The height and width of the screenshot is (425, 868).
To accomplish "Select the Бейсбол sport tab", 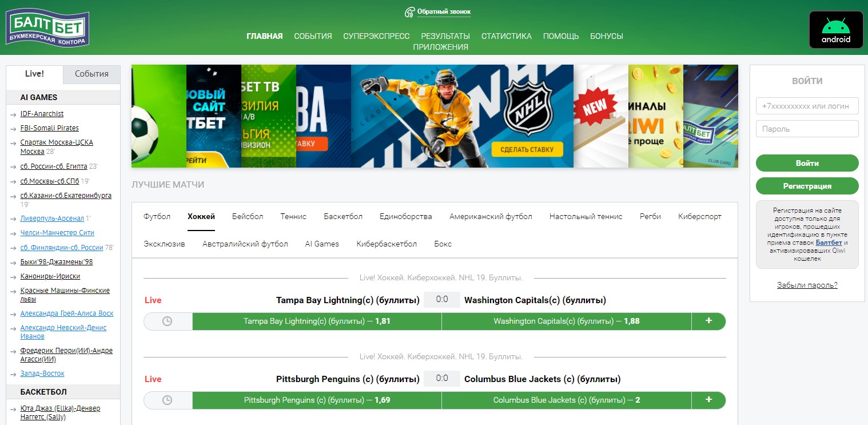I will point(248,217).
